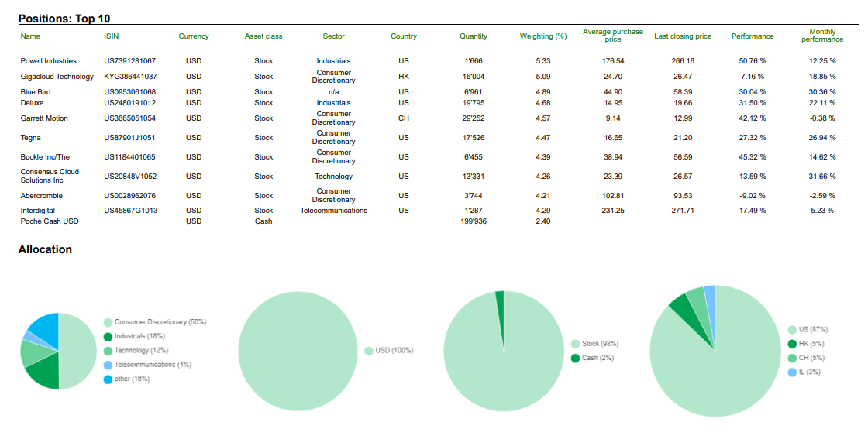Click the HK (5%) legend dot
This screenshot has width=868, height=446.
click(792, 344)
